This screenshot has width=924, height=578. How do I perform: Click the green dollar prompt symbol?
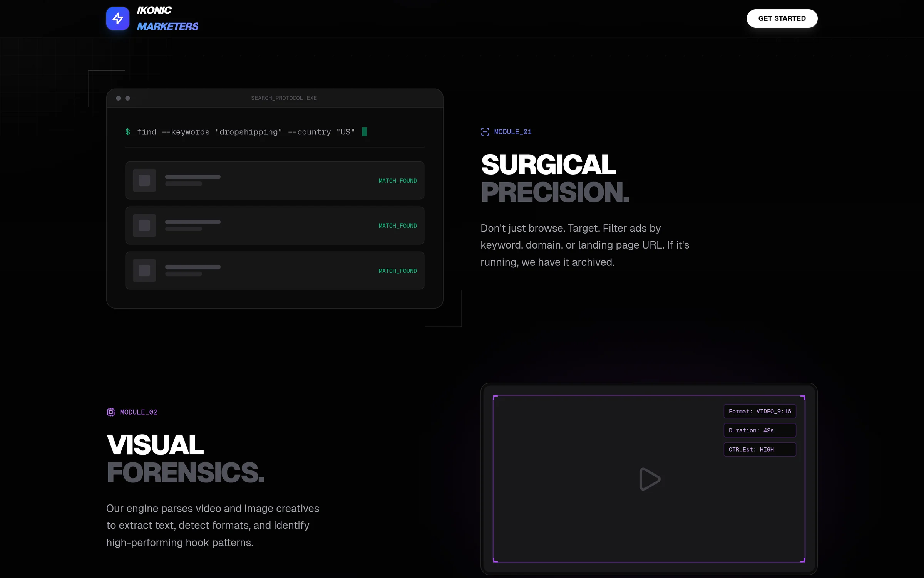(x=128, y=132)
